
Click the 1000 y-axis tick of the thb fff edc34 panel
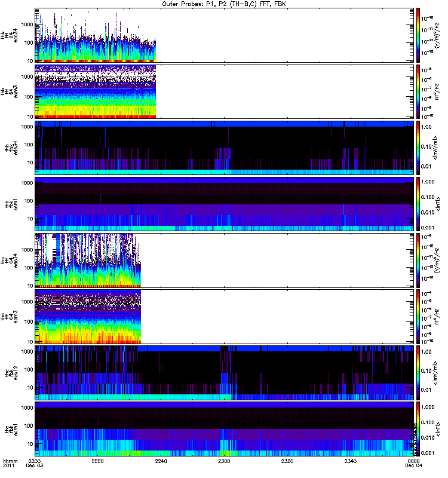coord(27,24)
